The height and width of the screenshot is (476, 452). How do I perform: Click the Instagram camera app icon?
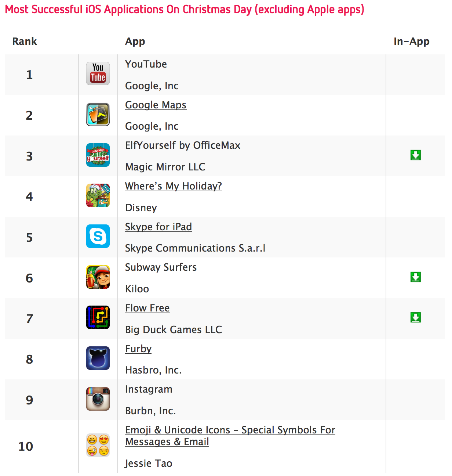(98, 399)
